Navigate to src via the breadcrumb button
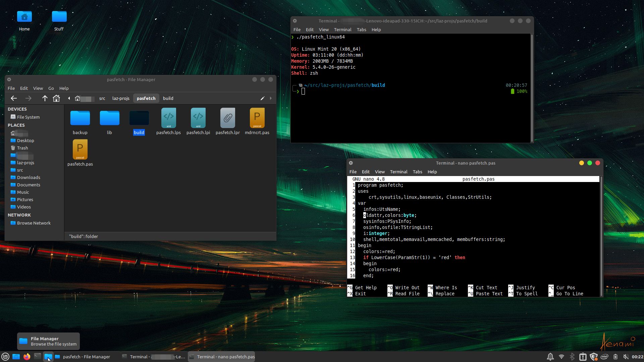This screenshot has width=644, height=362. 102,98
